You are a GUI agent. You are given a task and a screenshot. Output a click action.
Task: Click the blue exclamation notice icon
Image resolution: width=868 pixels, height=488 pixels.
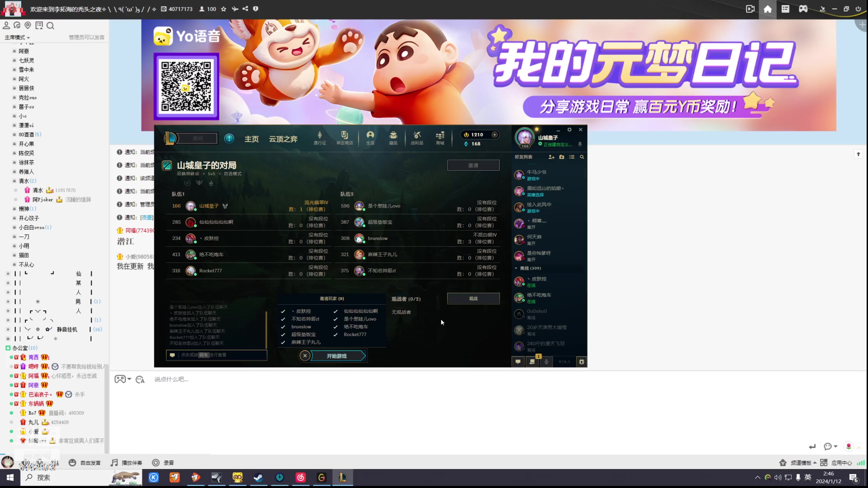tap(229, 138)
